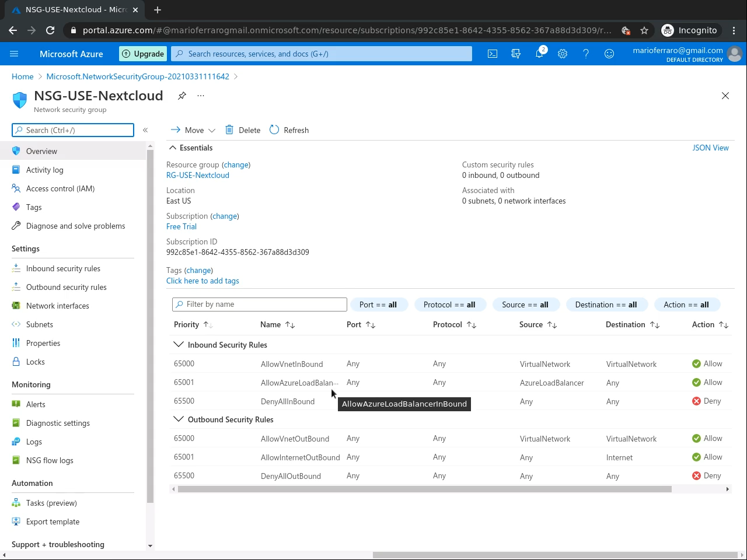Open the Microsoft.NetworkSecurityGroup deployment breadcrumb
This screenshot has height=560, width=747.
[138, 76]
